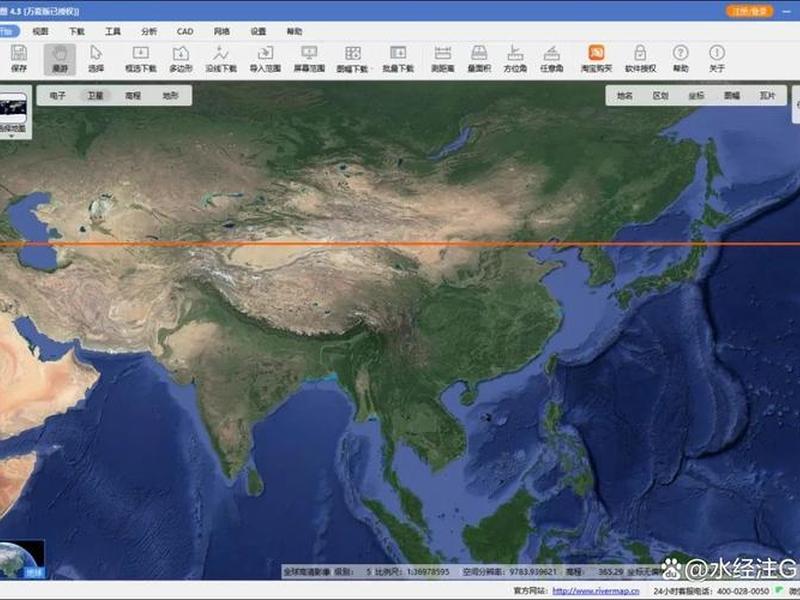800x600 pixels.
Task: Open the 工具 tools menu
Action: click(113, 32)
